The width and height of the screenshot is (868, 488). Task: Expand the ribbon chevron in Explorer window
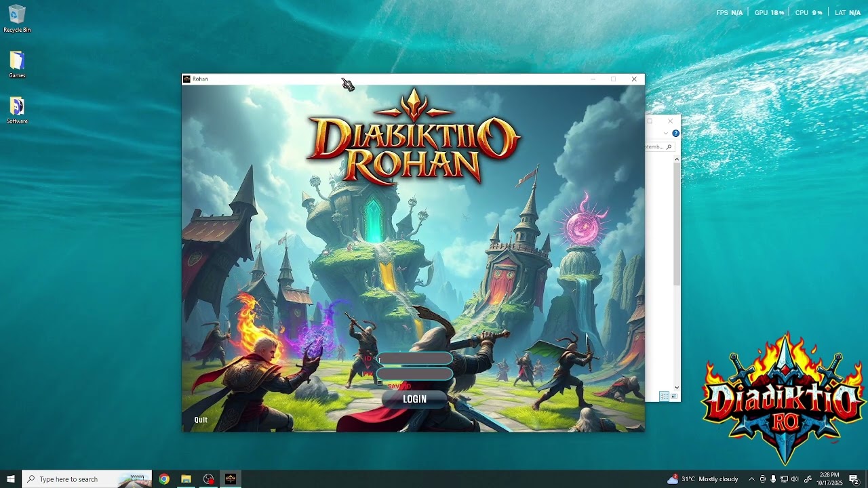click(x=666, y=134)
